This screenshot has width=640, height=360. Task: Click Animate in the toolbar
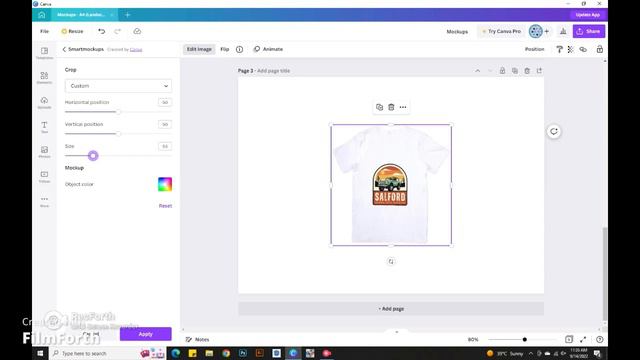click(268, 49)
